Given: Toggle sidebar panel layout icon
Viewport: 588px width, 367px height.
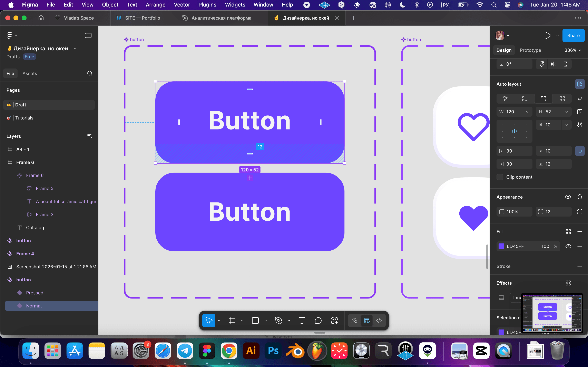Looking at the screenshot, I should pyautogui.click(x=88, y=35).
